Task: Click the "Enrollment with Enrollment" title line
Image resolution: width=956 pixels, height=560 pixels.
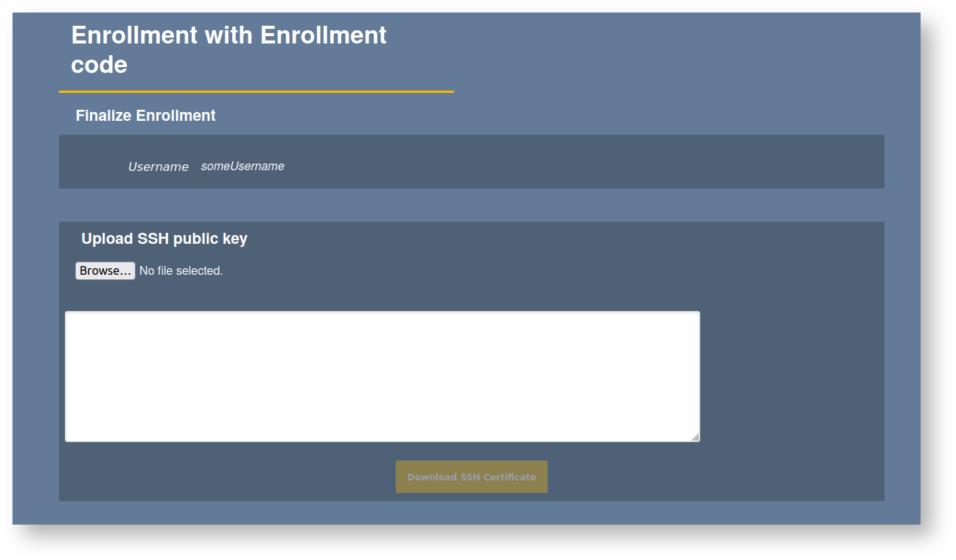Action: tap(228, 35)
